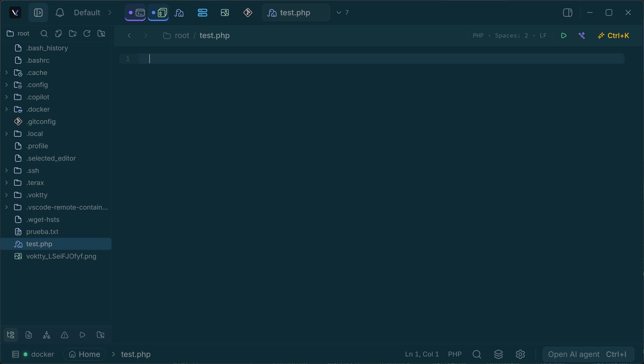Click test.php in status bar path
Viewport: 644px width, 364px height.
click(x=136, y=354)
